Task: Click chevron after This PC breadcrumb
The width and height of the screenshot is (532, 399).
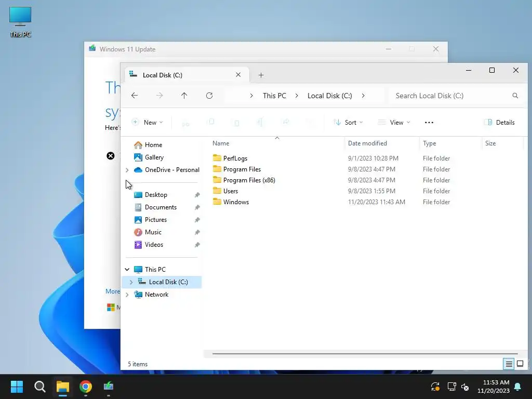Action: tap(297, 96)
